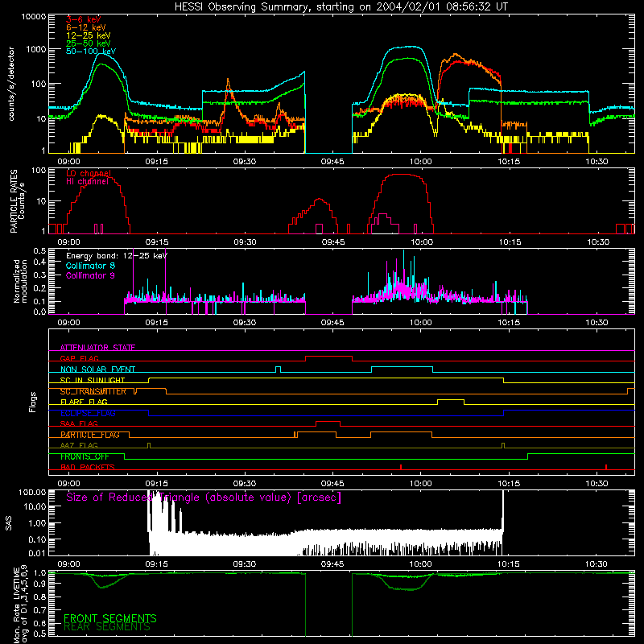Click the SC_IN_SUNLIGHT flag label
This screenshot has width=644, height=644.
93,380
